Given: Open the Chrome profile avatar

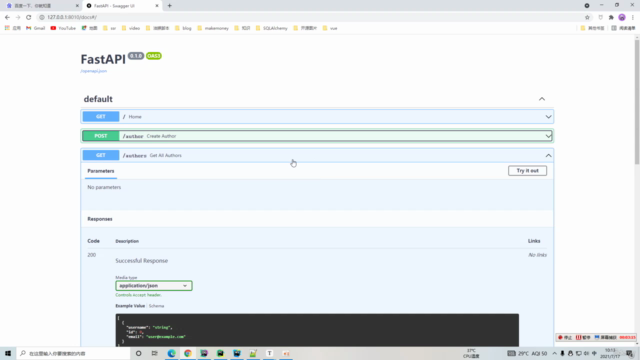Looking at the screenshot, I should 622,17.
